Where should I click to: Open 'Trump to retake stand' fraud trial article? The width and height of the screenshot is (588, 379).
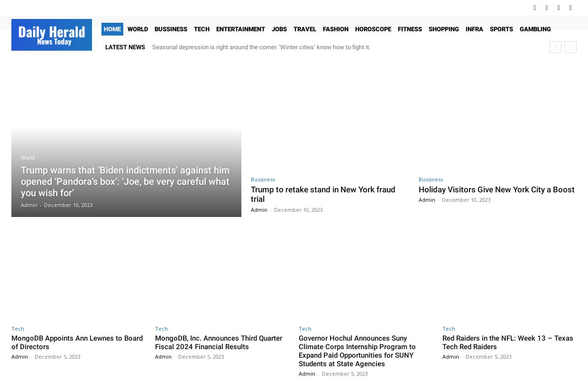coord(322,194)
